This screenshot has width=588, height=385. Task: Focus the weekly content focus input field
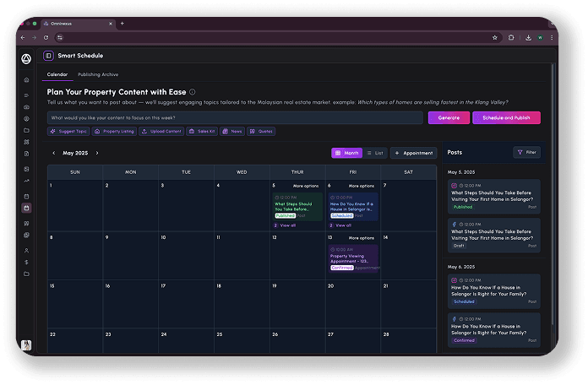(x=235, y=117)
